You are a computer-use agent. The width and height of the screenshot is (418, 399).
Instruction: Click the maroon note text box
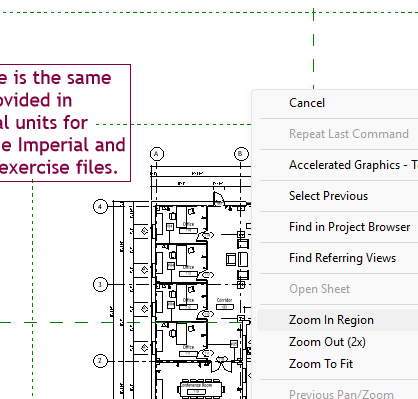tap(65, 123)
